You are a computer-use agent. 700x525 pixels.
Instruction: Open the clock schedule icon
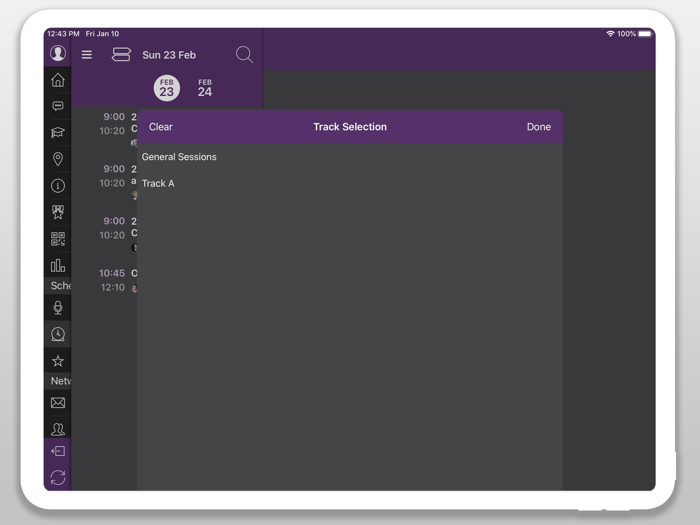click(x=58, y=334)
